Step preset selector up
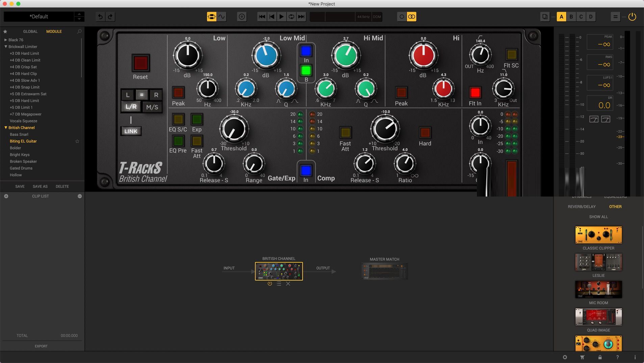This screenshot has height=363, width=644. click(x=79, y=14)
